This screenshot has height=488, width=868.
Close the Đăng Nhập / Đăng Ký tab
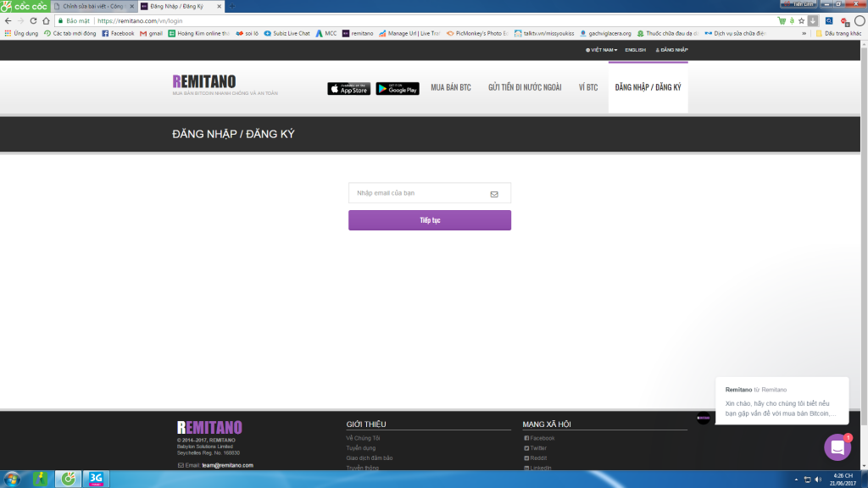[x=220, y=6]
